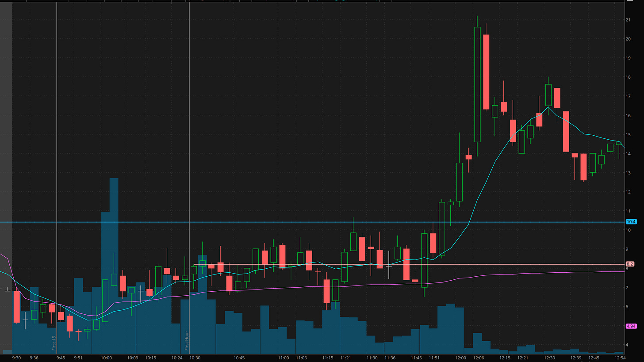Click the 12:06 time axis label
The image size is (644, 362).
pos(479,358)
